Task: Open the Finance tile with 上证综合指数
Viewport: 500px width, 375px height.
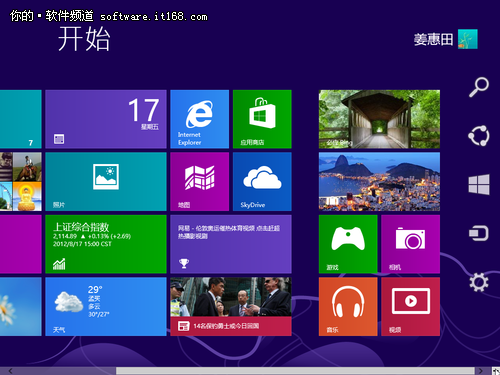Action: click(106, 244)
